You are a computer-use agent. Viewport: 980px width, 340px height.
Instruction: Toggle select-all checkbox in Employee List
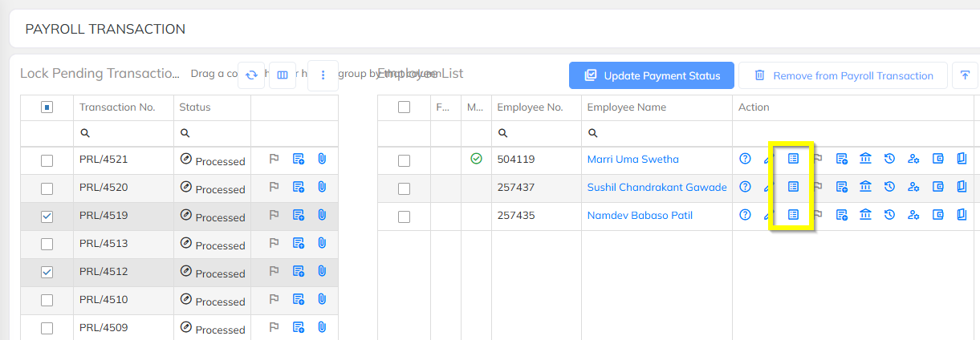click(x=404, y=107)
